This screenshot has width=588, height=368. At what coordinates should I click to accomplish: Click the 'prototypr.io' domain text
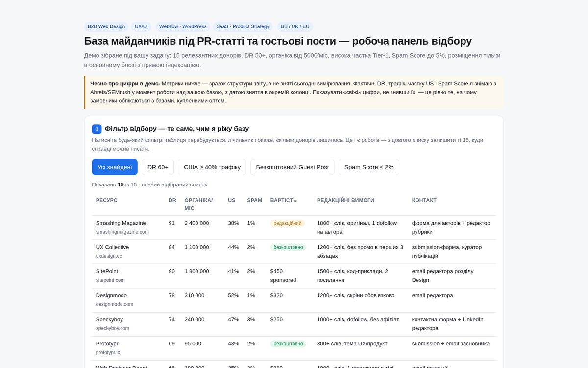[x=108, y=352]
